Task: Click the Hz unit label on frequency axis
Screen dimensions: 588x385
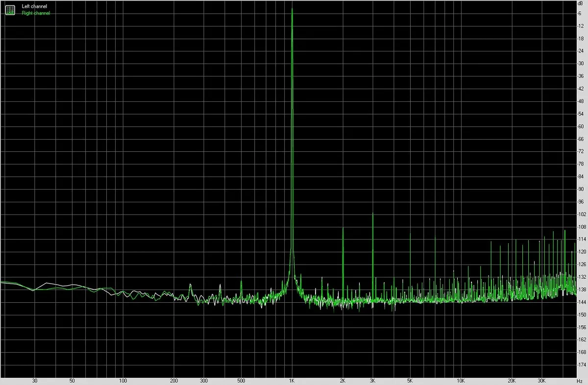Action: pyautogui.click(x=580, y=381)
